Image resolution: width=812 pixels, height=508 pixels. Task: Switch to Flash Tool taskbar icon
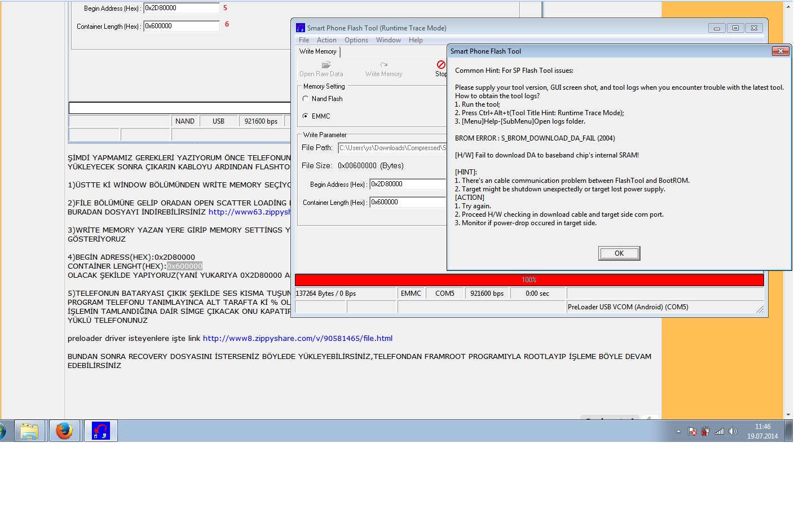tap(101, 431)
